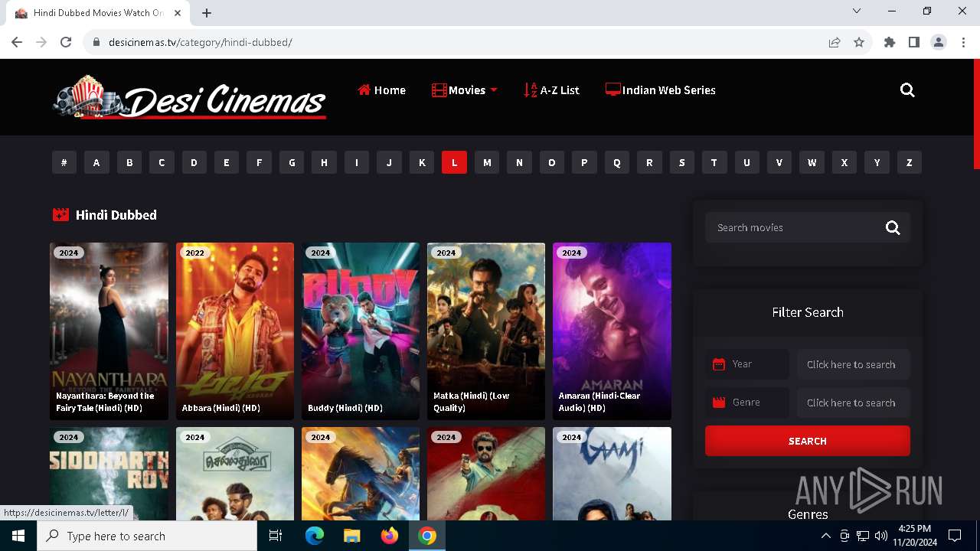Filter movies by letter G

(x=292, y=162)
